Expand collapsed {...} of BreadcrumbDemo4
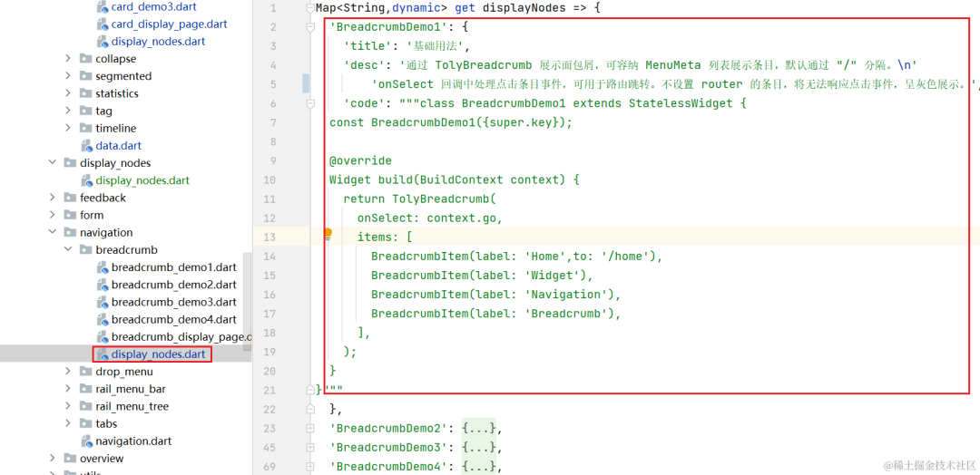 coord(479,466)
